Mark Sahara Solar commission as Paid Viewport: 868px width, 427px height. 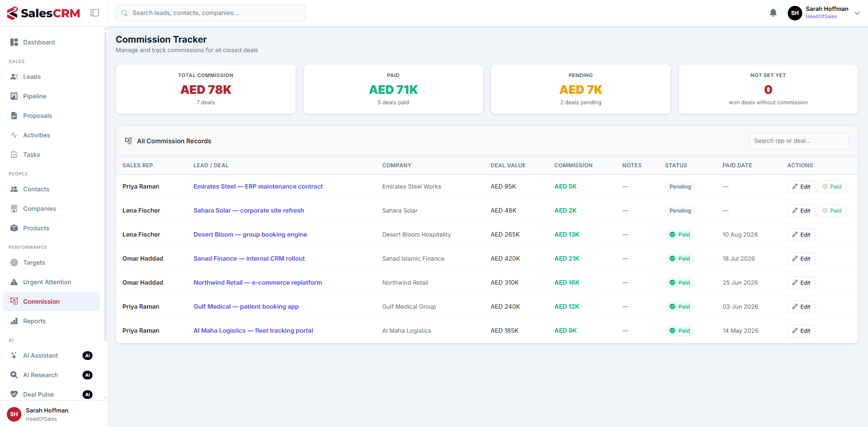tap(832, 211)
